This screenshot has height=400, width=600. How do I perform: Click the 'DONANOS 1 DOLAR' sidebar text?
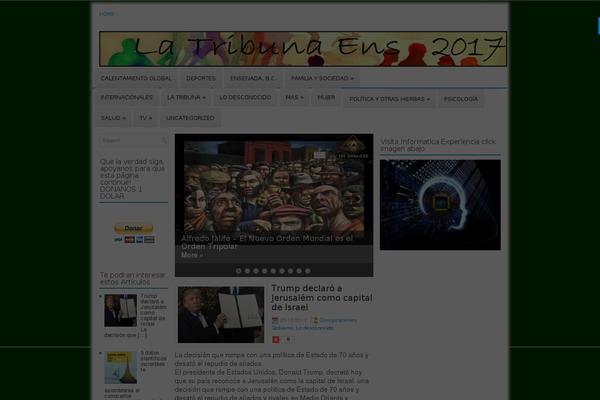(121, 193)
